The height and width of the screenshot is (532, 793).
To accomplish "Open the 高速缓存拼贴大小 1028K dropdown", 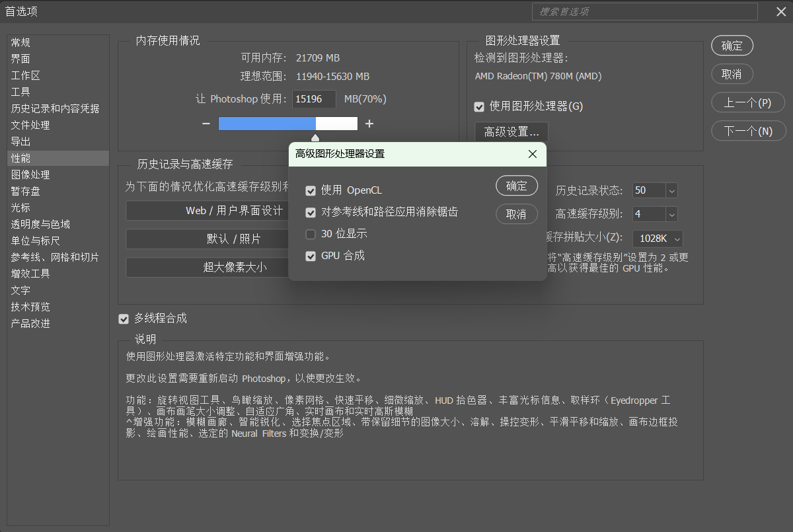I will (658, 239).
